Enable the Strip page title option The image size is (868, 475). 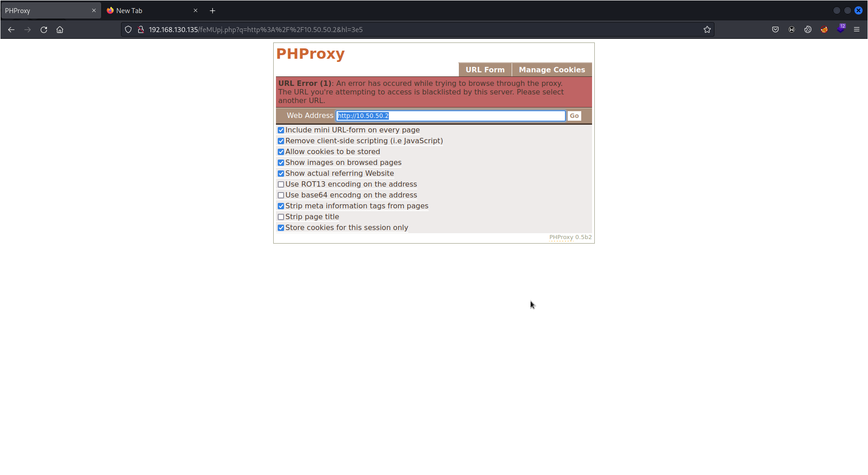coord(281,217)
